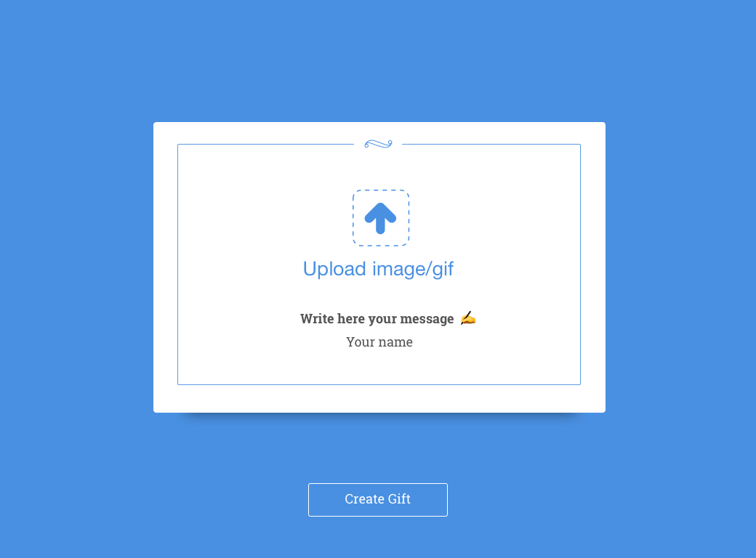Click the word 'name' in the signature placeholder
The width and height of the screenshot is (756, 558).
(396, 343)
